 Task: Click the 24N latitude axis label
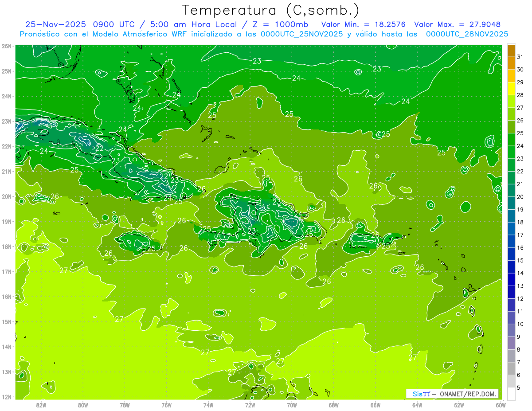[7, 96]
